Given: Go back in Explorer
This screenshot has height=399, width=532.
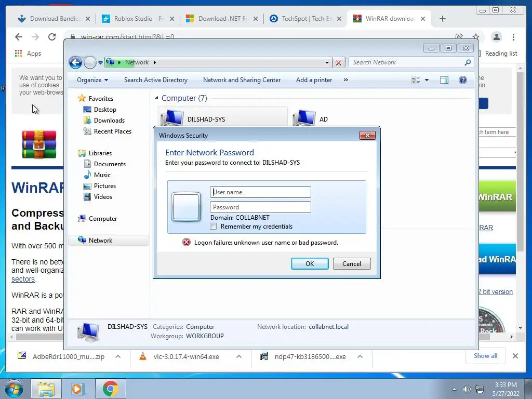Looking at the screenshot, I should click(75, 62).
